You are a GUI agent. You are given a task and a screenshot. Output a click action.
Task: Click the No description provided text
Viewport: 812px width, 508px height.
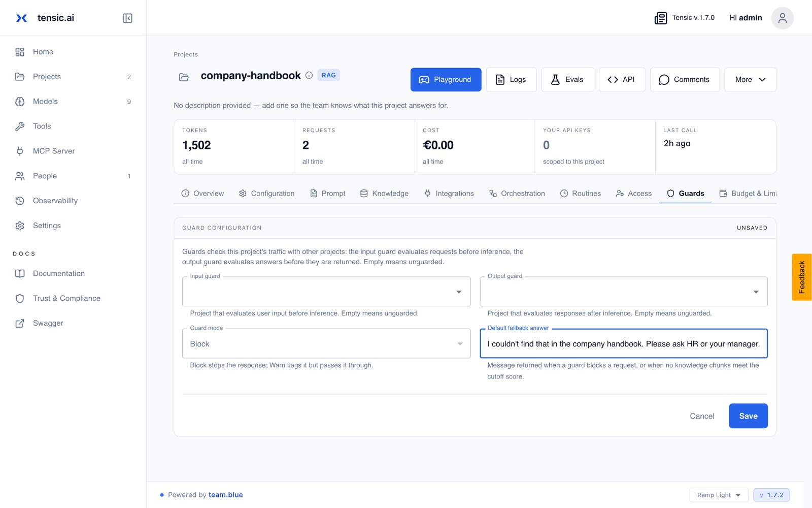tap(311, 106)
